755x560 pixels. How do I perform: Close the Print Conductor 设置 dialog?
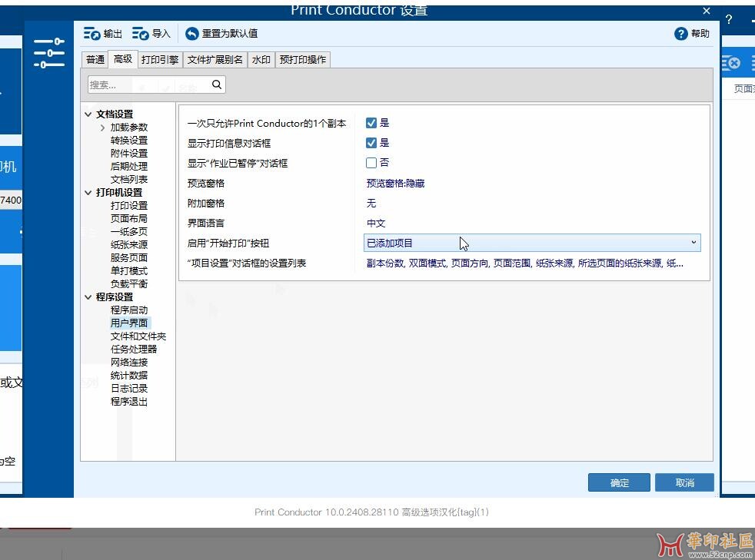pos(707,11)
